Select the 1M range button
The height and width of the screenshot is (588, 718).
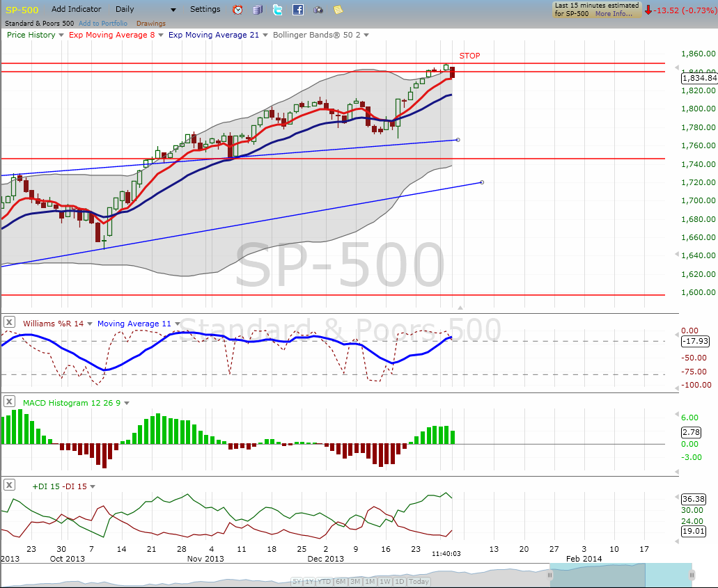pyautogui.click(x=370, y=582)
